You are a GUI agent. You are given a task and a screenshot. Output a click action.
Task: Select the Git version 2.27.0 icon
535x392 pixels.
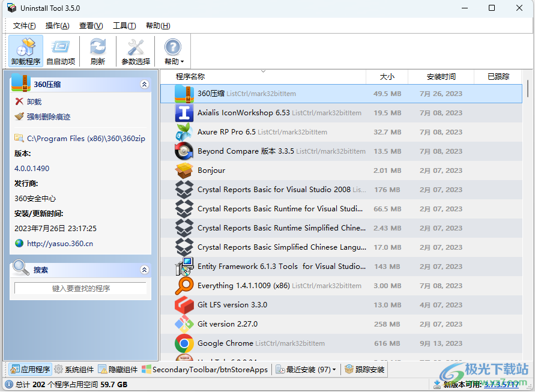(x=184, y=324)
